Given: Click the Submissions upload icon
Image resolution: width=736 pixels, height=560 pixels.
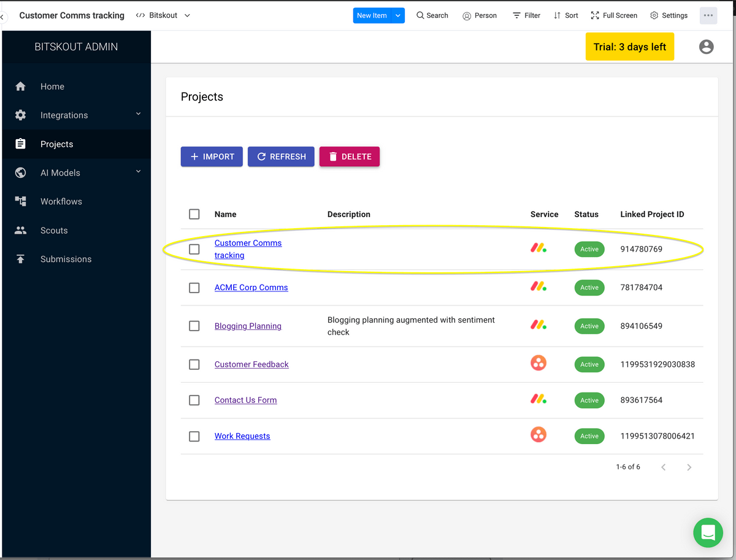Looking at the screenshot, I should 20,259.
